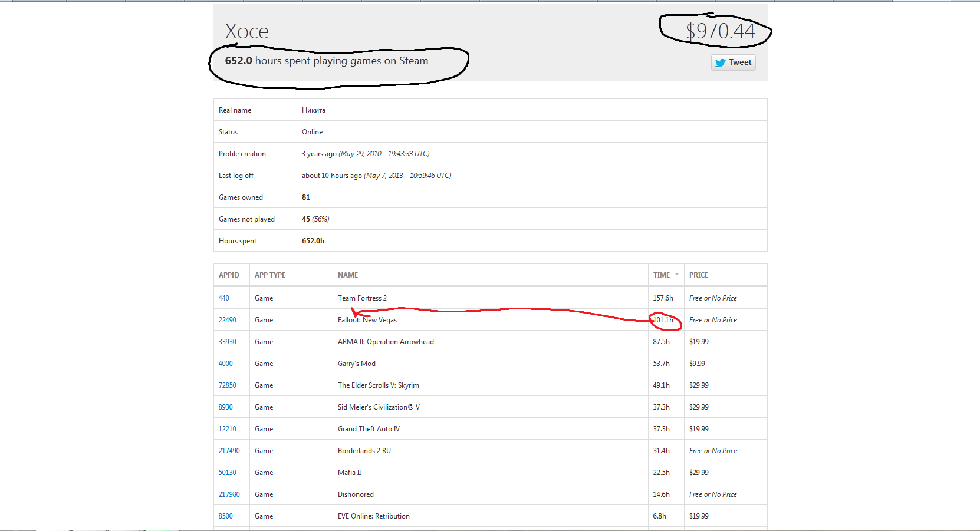Select ARMA II: Operation Arrowhead name
This screenshot has width=980, height=531.
(386, 342)
